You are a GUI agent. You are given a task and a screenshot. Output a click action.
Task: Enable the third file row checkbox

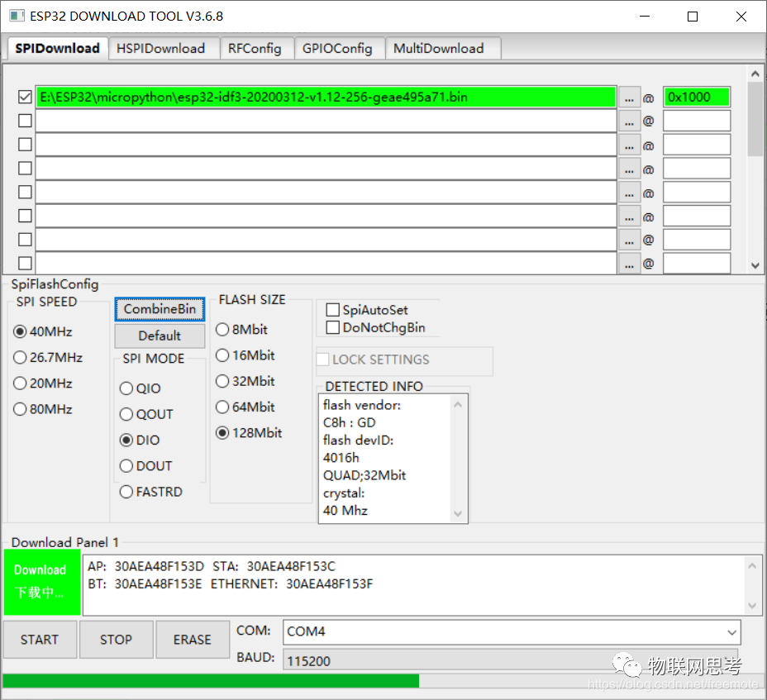click(25, 145)
